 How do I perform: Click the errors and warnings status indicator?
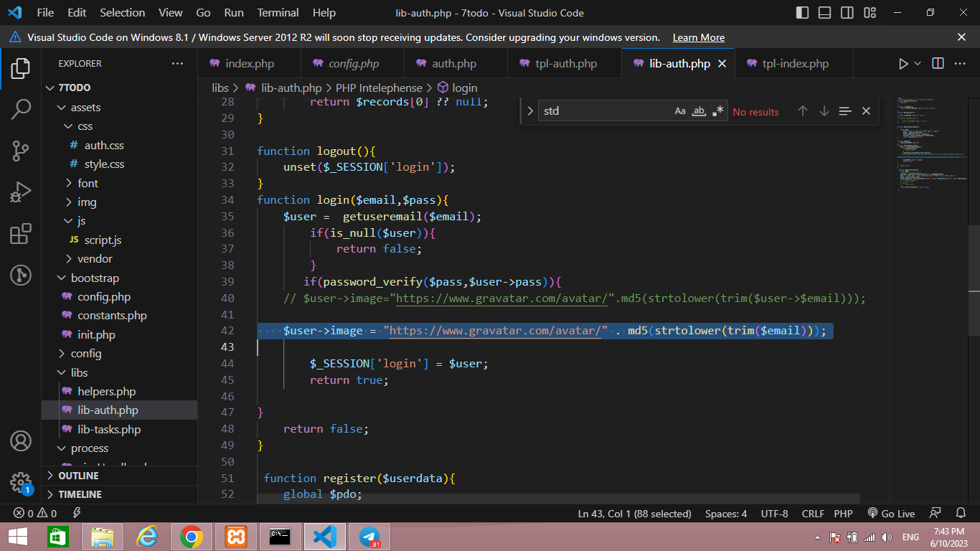click(x=35, y=514)
